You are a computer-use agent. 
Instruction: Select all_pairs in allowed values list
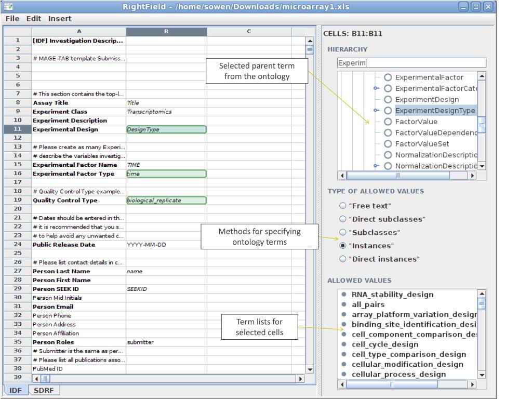(x=368, y=304)
